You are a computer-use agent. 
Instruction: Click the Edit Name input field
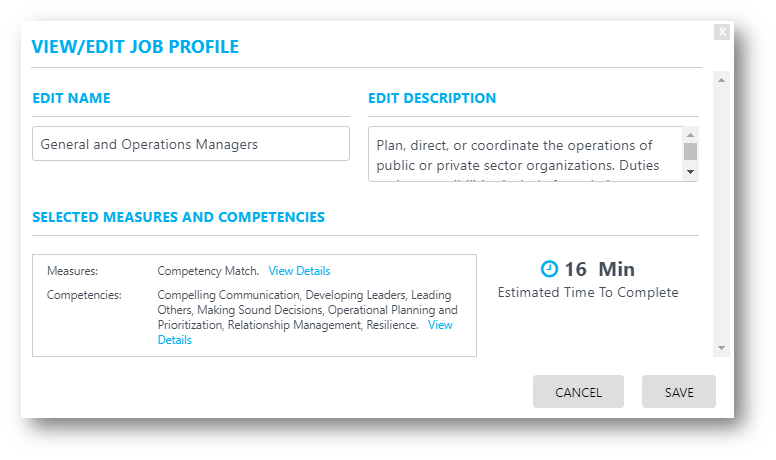point(191,144)
